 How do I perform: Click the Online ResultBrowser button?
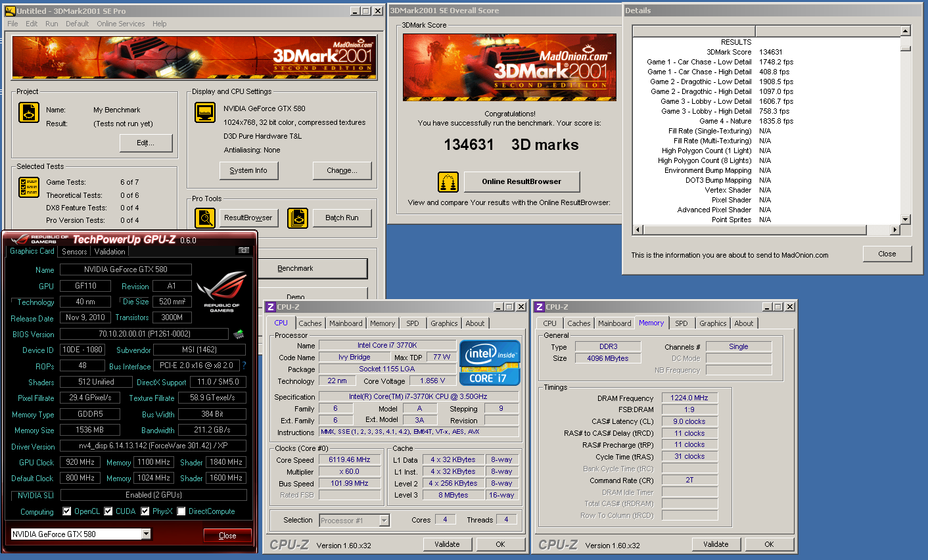point(522,181)
